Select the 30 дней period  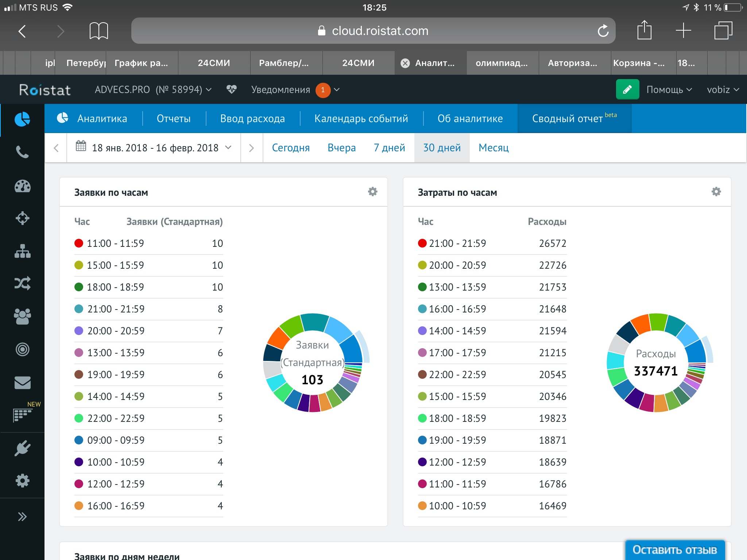442,148
